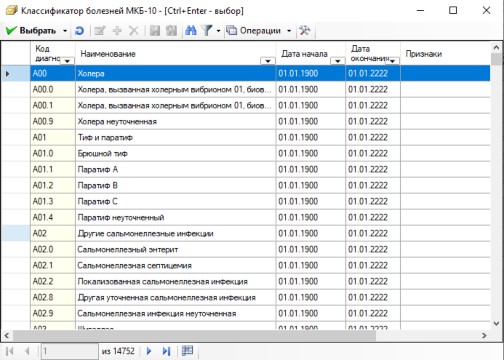Screen dimensions: 504x360
Task: Click the A00.1 code cell
Action: 53,105
